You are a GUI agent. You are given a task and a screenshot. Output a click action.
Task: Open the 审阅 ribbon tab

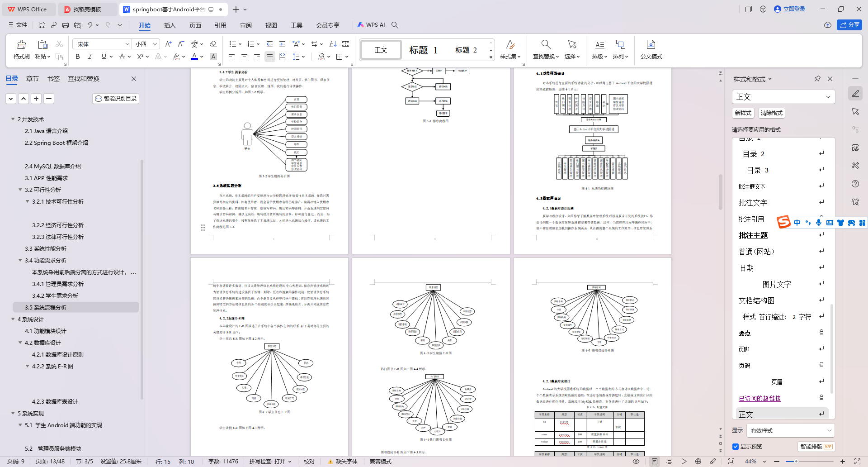tap(245, 25)
